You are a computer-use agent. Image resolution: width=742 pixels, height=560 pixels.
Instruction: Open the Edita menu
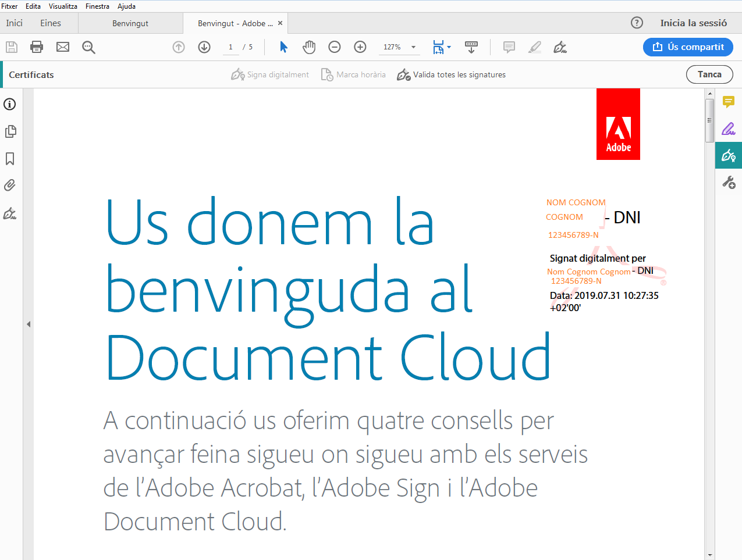[x=33, y=6]
